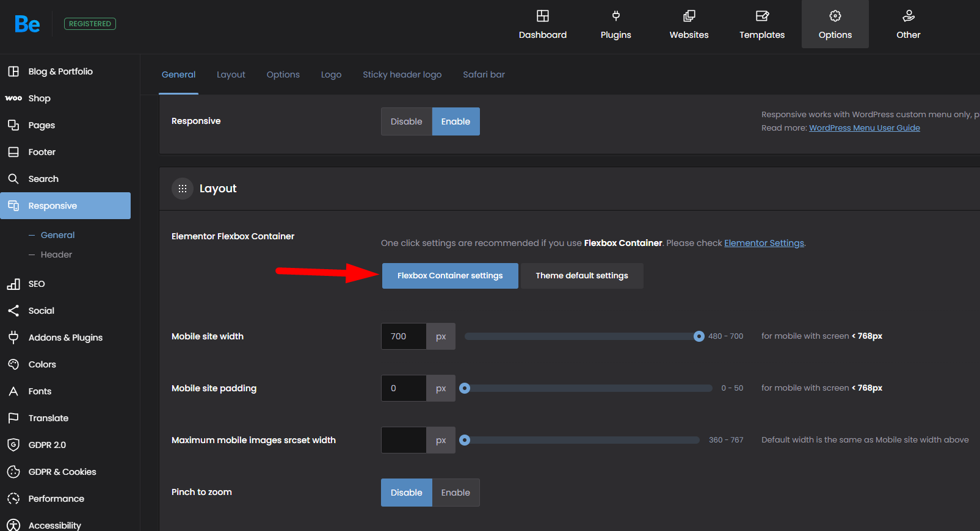The height and width of the screenshot is (531, 980).
Task: Click the Performance gauge icon
Action: 13,499
